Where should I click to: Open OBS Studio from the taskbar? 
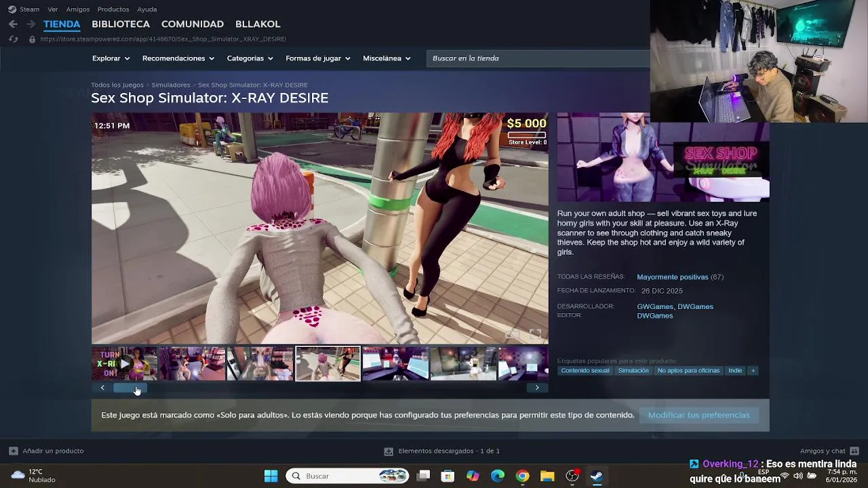coord(572,476)
